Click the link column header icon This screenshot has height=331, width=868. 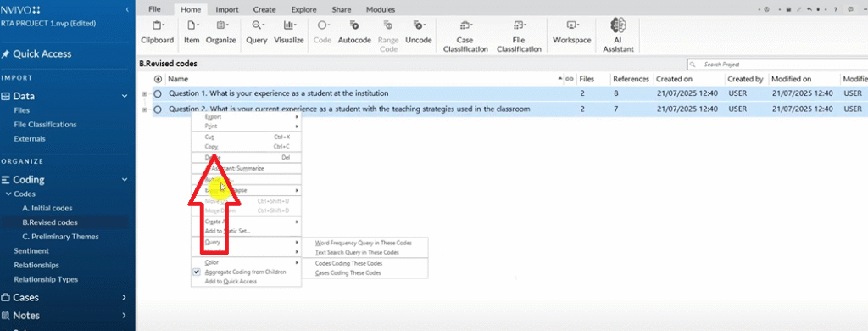pos(569,79)
